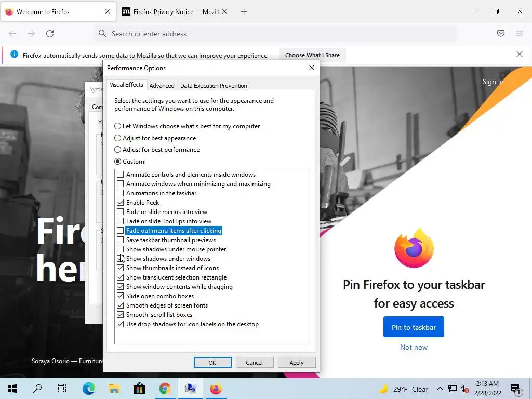Screen dimensions: 532x399
Task: Uncheck Show thumbnails instead of icons
Action: 120,268
